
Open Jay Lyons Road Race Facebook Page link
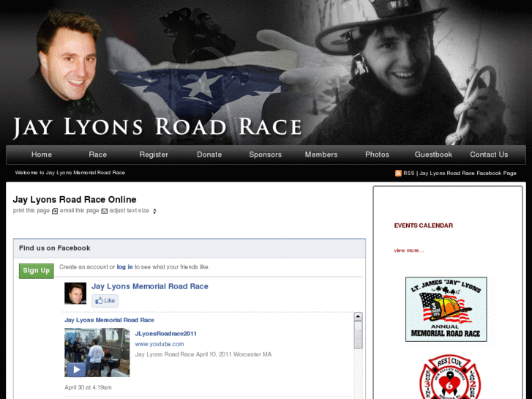468,174
